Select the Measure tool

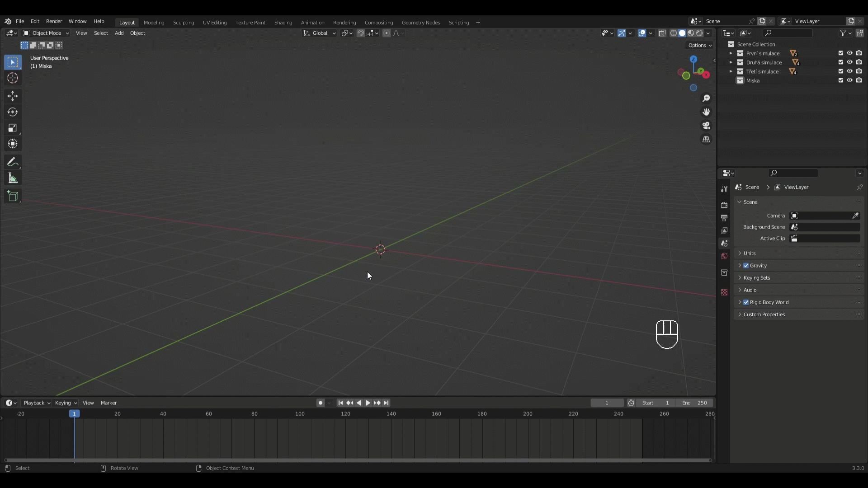click(13, 178)
